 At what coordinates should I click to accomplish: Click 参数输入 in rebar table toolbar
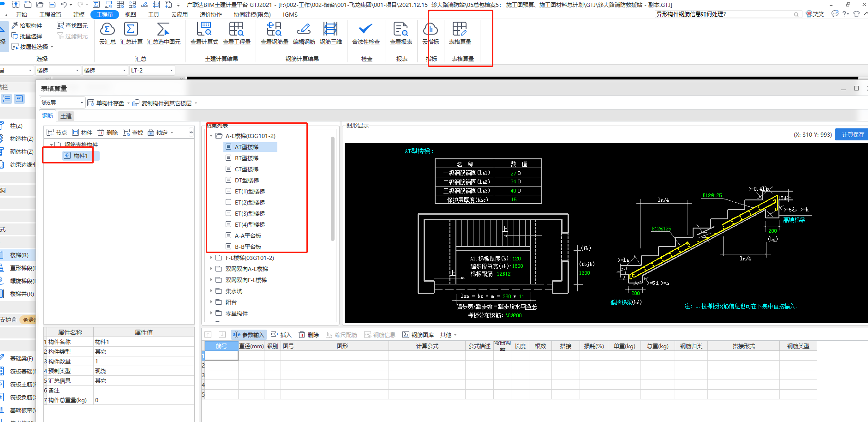click(248, 335)
